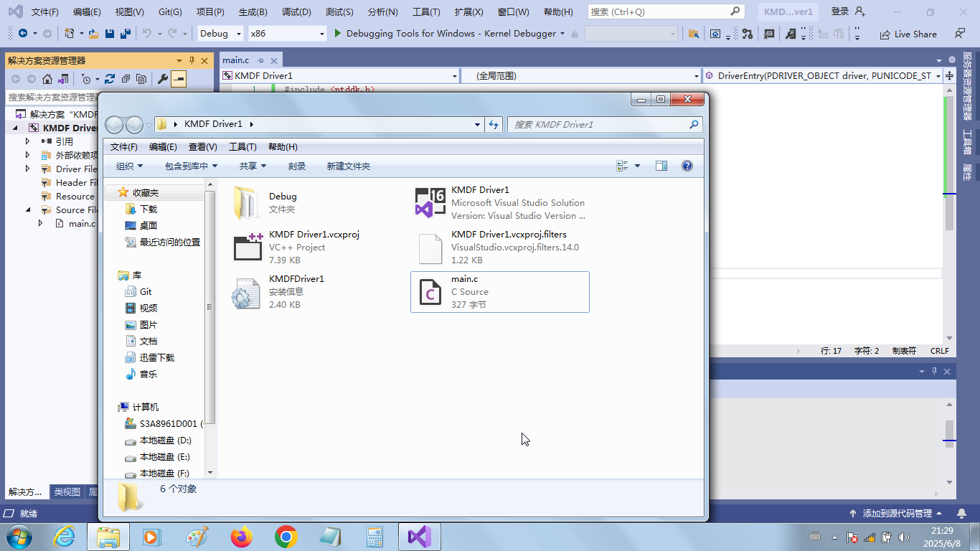Open Firefox from the taskbar
The width and height of the screenshot is (980, 551).
click(x=242, y=537)
